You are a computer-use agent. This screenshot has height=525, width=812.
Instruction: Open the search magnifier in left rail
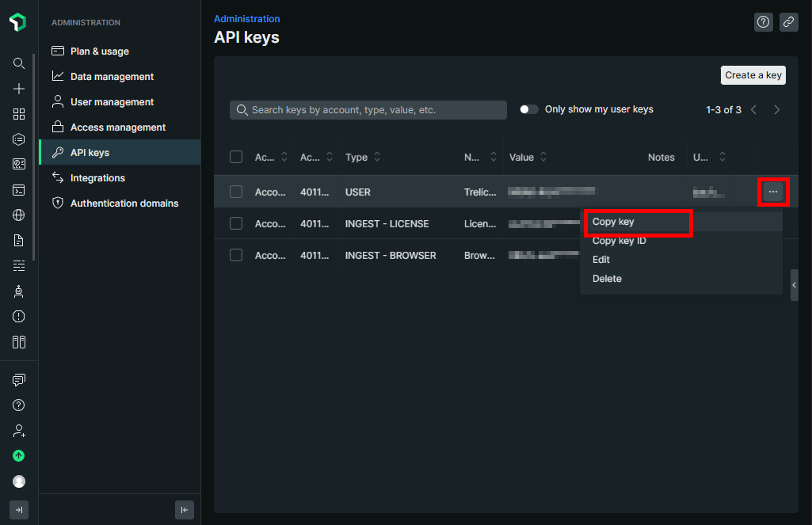(x=19, y=63)
